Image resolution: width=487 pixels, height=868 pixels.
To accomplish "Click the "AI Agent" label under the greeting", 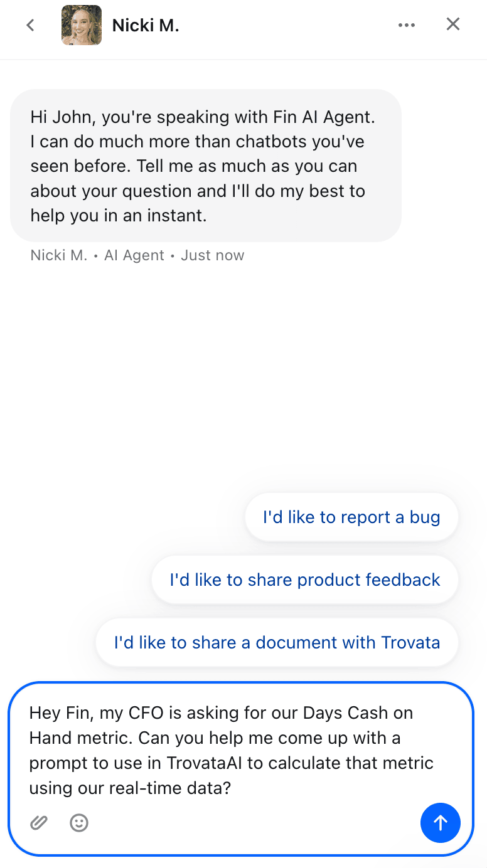I will [x=134, y=255].
